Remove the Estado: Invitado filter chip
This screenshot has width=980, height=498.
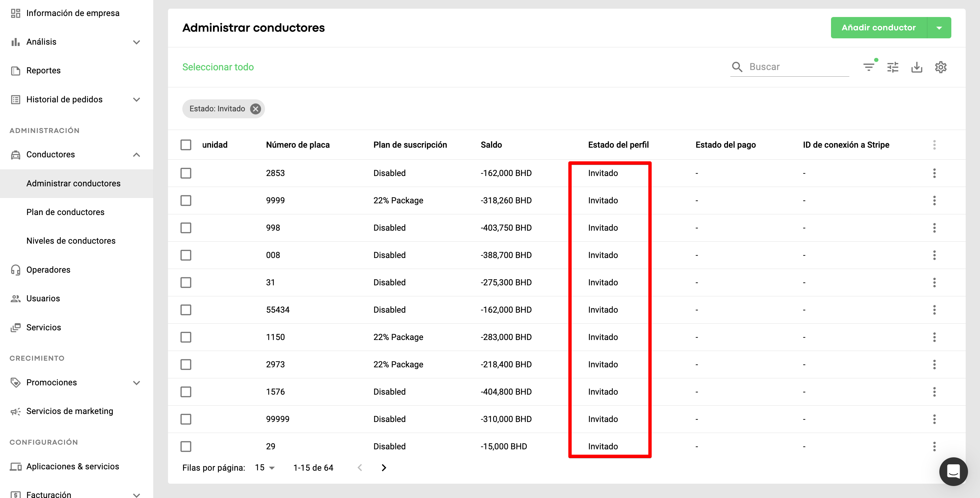[x=256, y=109]
